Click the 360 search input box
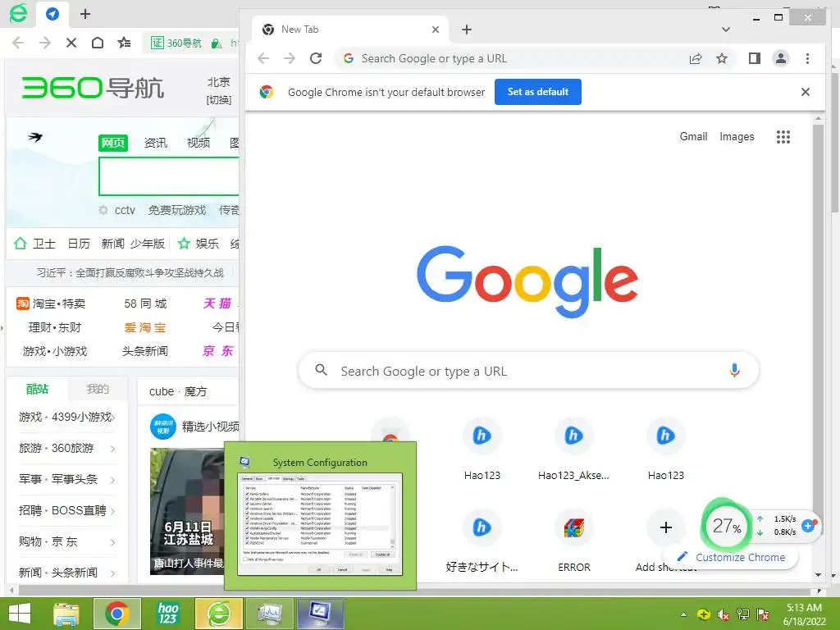 coord(169,176)
